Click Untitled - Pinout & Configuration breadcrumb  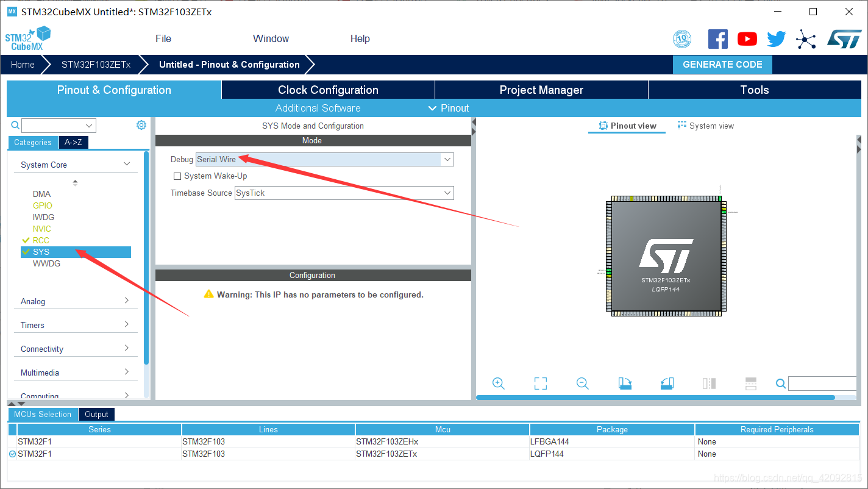coord(229,65)
